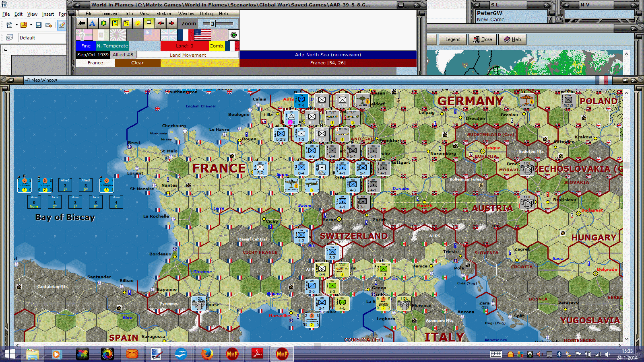Click the 'A' map labels toolbar icon

(x=93, y=23)
